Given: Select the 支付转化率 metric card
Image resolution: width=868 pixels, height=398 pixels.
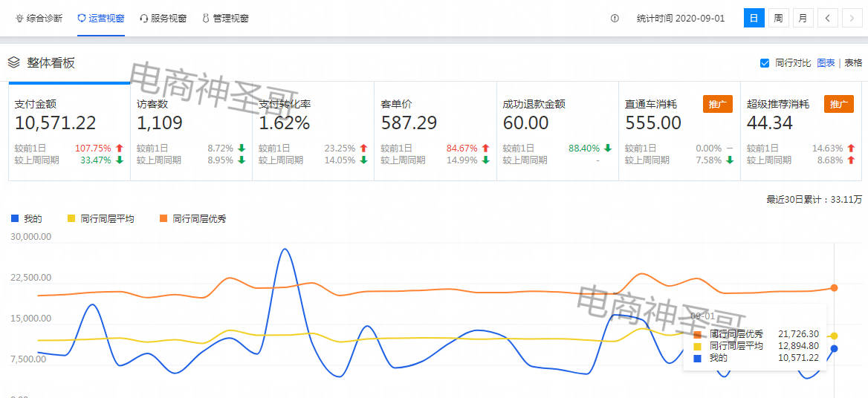Looking at the screenshot, I should click(314, 131).
